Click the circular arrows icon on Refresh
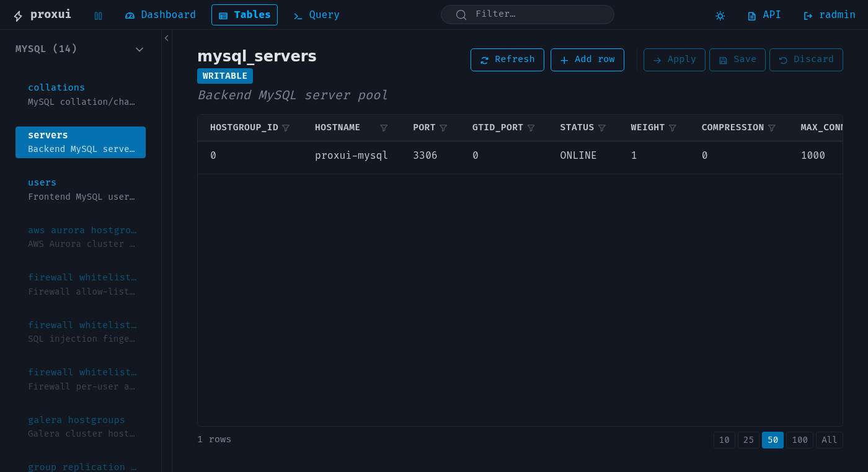 [x=485, y=60]
